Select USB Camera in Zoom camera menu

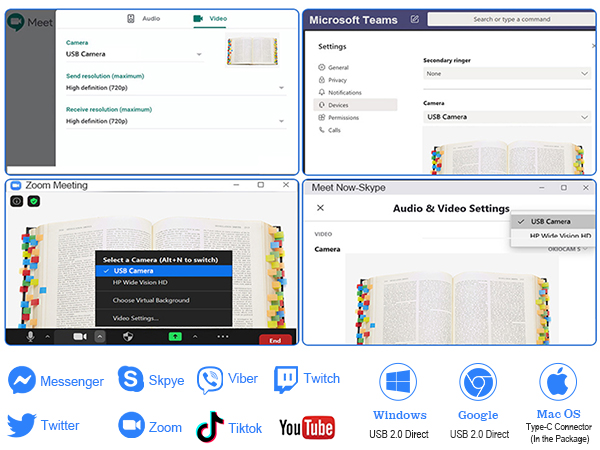pyautogui.click(x=133, y=270)
